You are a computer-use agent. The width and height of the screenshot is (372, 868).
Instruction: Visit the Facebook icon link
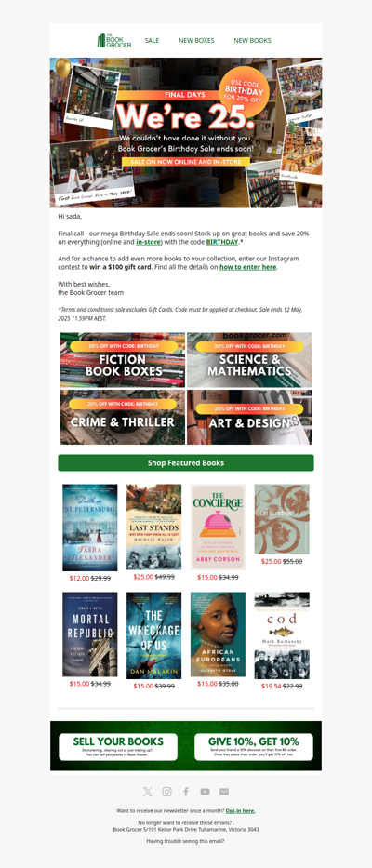(x=186, y=792)
